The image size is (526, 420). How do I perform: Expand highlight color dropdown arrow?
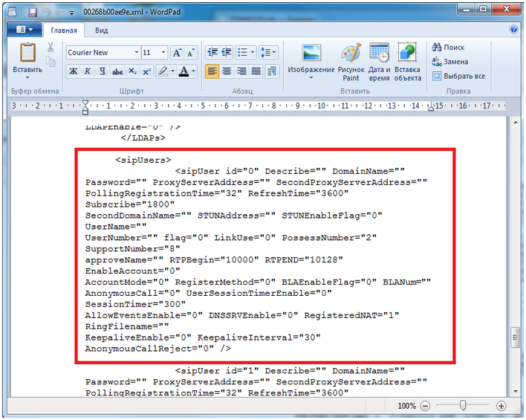click(173, 71)
